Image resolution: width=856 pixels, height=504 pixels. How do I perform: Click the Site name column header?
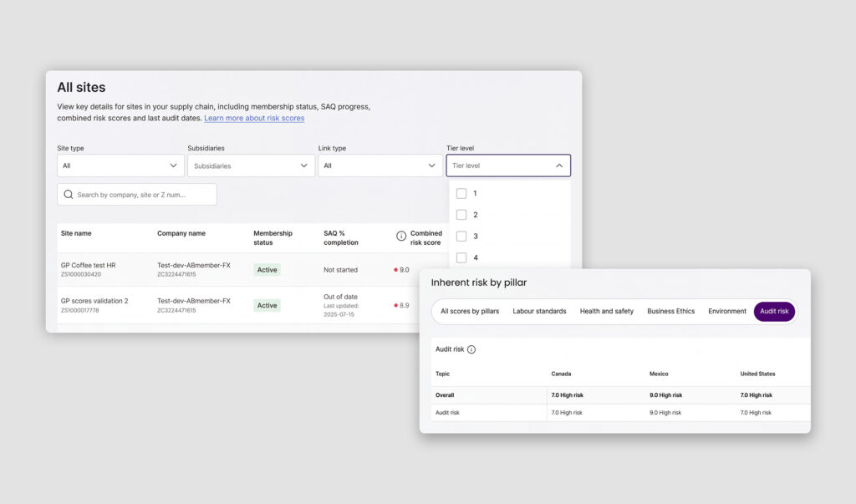click(76, 233)
